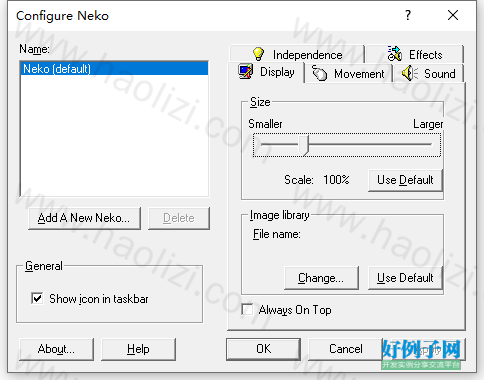
Task: Uncheck Show icon in taskbar
Action: pyautogui.click(x=37, y=298)
